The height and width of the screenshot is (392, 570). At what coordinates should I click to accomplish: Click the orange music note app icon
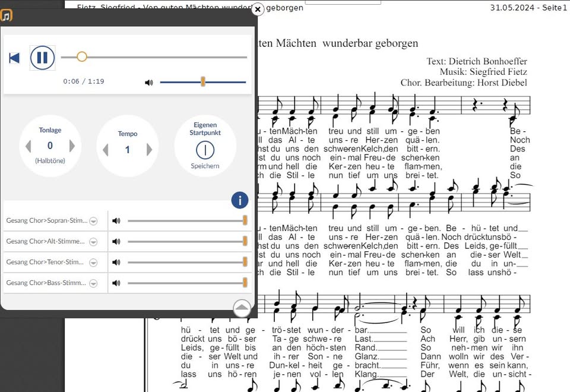(6, 15)
